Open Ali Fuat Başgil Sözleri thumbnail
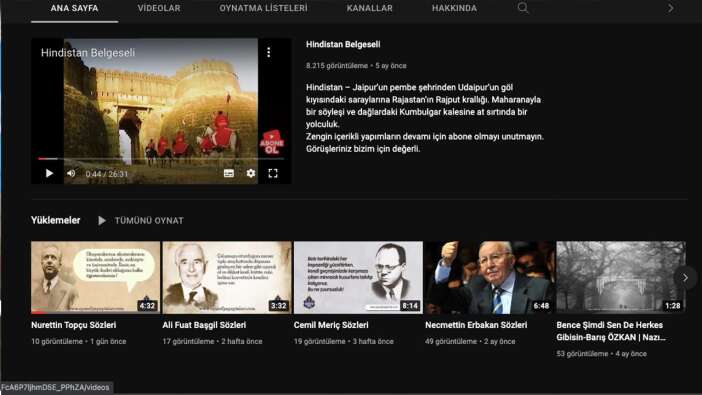This screenshot has height=395, width=702. [x=227, y=278]
